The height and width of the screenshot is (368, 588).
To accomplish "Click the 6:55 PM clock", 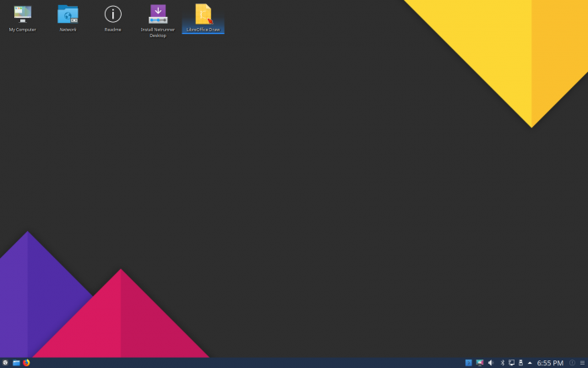I will pyautogui.click(x=550, y=363).
